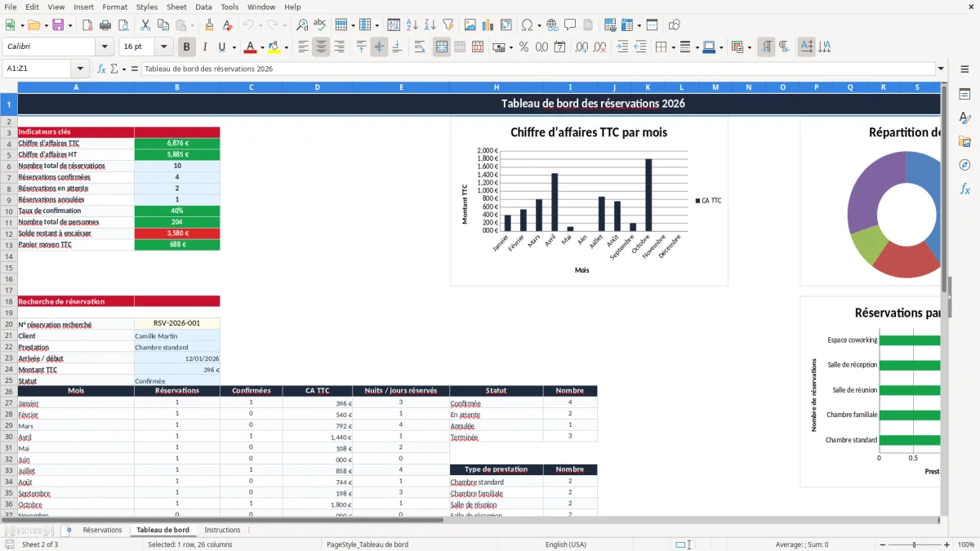980x551 pixels.
Task: Toggle Align Left
Action: (304, 47)
